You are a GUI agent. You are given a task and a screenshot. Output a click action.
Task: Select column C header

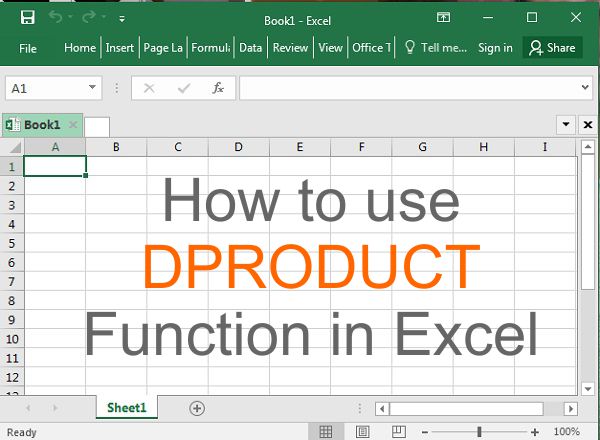click(178, 147)
